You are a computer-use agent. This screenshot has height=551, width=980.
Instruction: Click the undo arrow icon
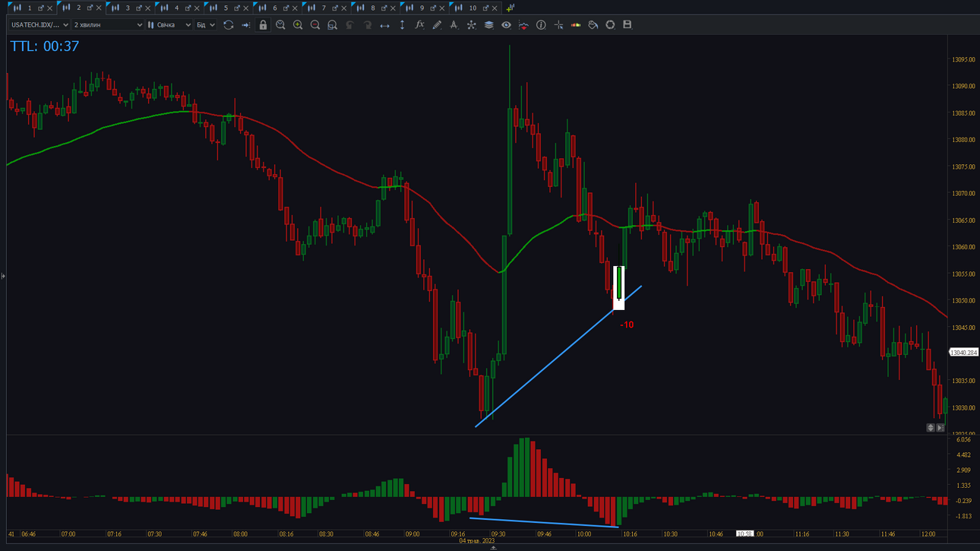pos(349,25)
